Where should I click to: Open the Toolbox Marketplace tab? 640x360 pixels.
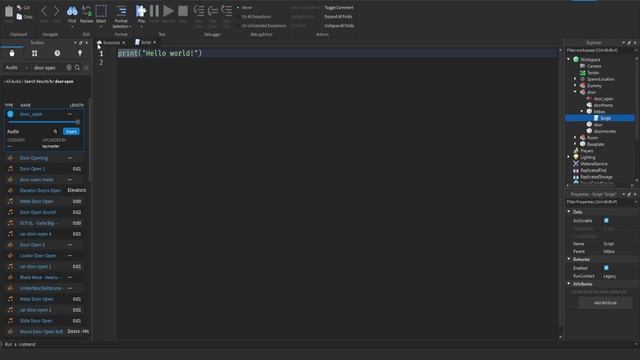click(x=12, y=53)
